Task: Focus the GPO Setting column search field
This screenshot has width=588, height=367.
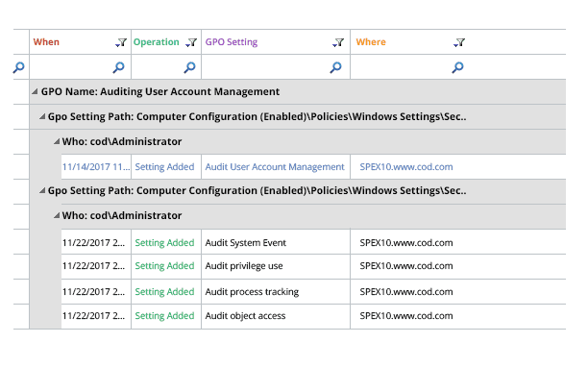Action: coord(276,66)
